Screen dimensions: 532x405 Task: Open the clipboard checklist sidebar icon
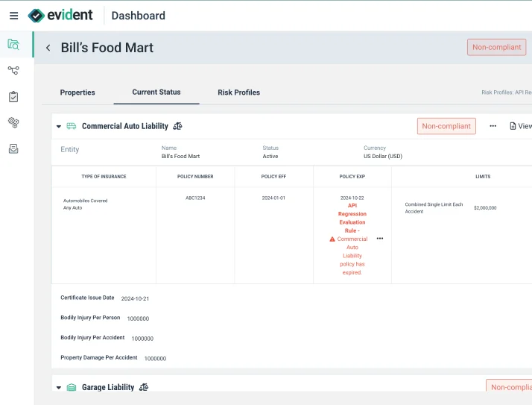pyautogui.click(x=13, y=97)
